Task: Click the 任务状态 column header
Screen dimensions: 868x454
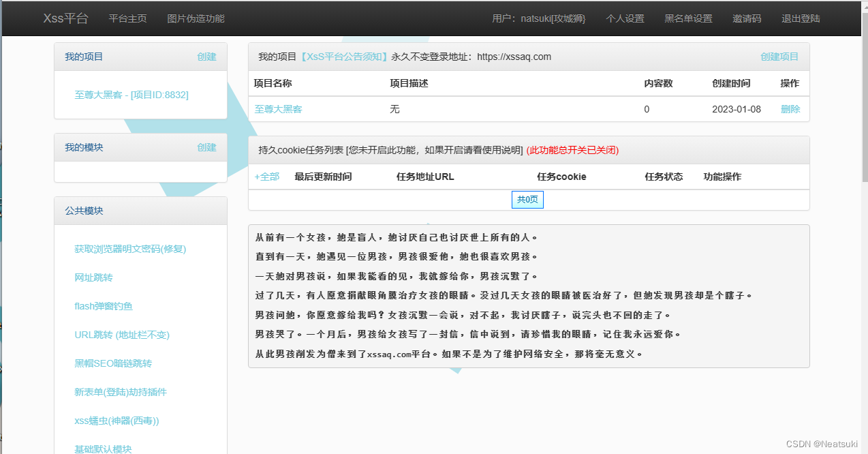Action: [664, 177]
